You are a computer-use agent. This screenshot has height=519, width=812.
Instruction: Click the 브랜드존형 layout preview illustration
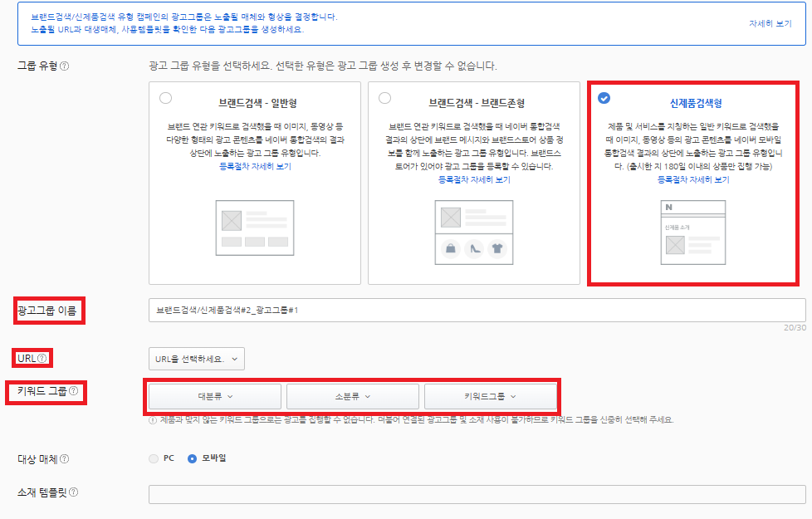[x=474, y=233]
